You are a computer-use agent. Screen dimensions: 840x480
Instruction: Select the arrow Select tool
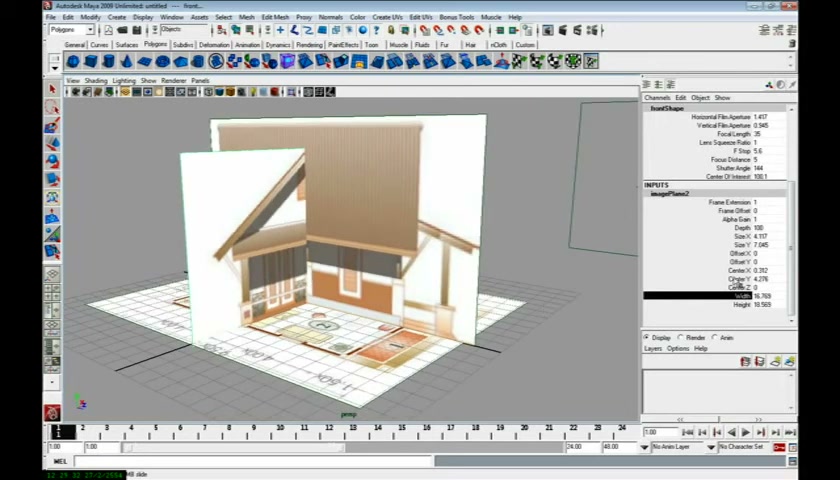(52, 89)
